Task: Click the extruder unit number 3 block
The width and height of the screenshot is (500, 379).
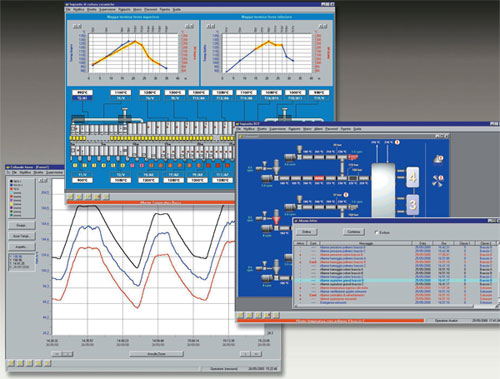Action: click(412, 204)
